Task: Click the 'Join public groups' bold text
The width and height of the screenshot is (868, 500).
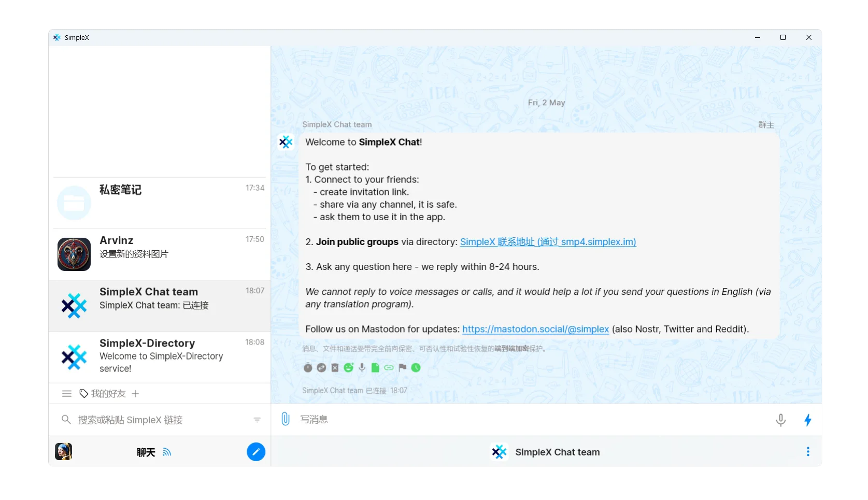Action: click(x=357, y=242)
